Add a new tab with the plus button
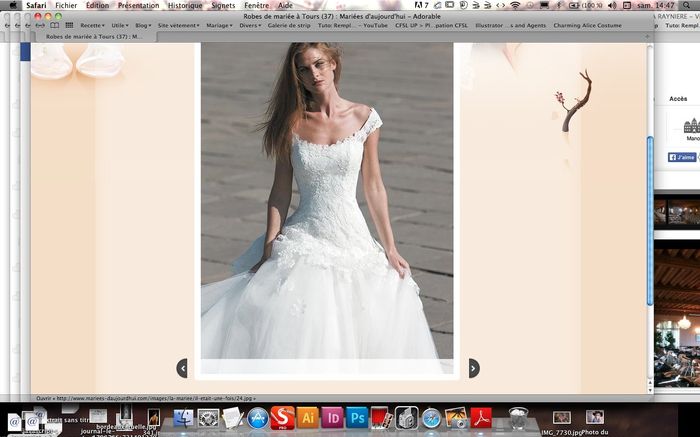 (647, 37)
